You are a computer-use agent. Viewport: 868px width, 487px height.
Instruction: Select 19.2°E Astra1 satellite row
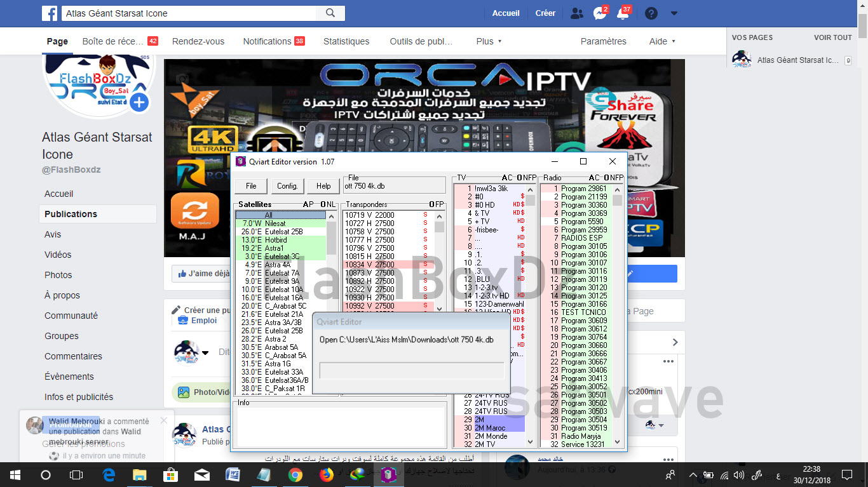pos(281,248)
